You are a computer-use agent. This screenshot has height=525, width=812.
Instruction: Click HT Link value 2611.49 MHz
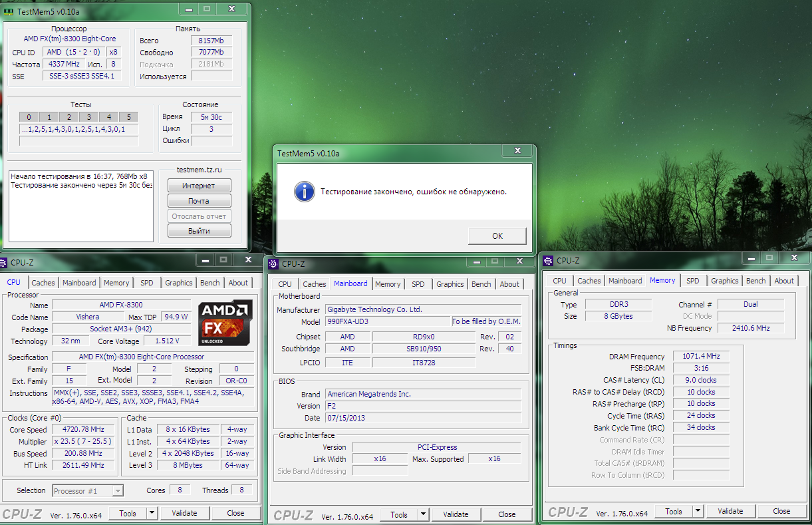point(82,466)
